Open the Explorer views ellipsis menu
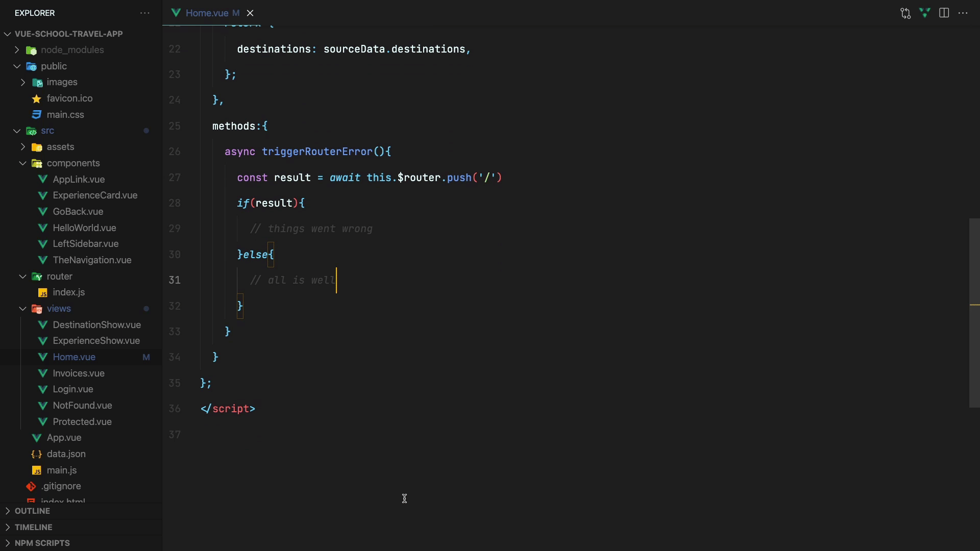This screenshot has height=551, width=980. (x=145, y=13)
